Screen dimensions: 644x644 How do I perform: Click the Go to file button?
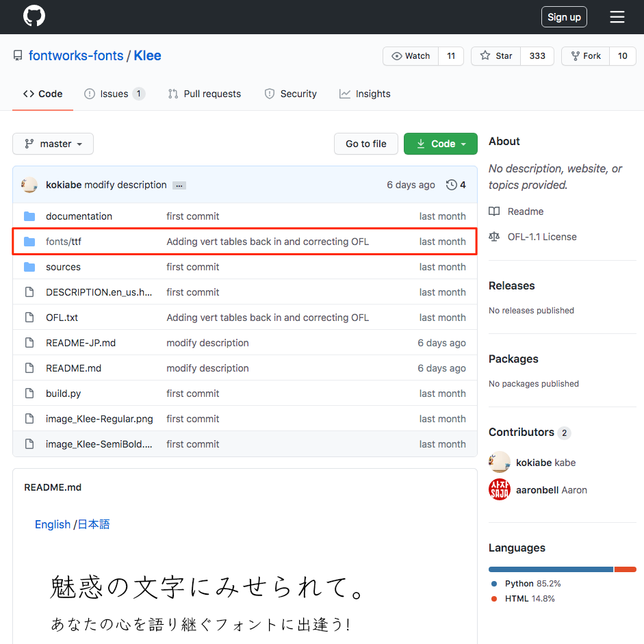366,144
